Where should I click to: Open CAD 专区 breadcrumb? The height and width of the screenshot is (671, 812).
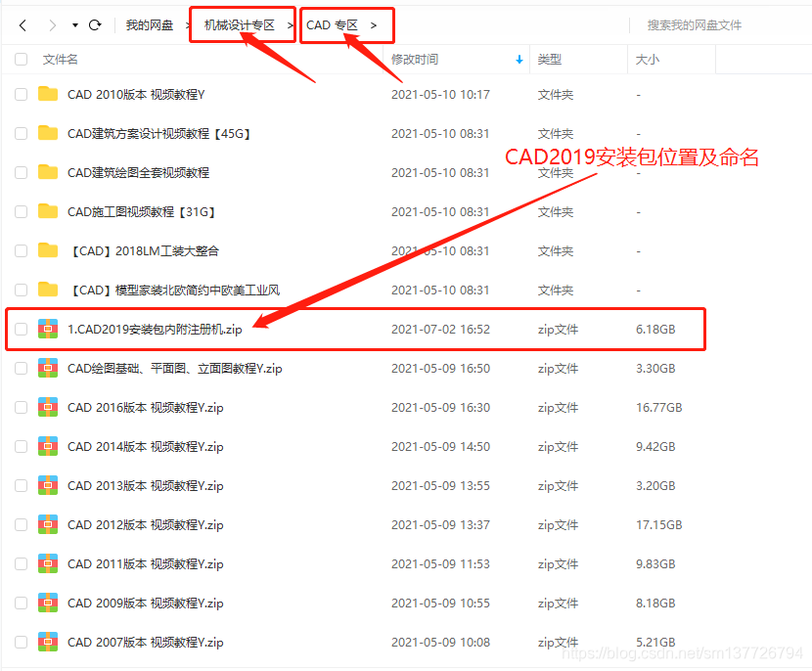(x=332, y=24)
